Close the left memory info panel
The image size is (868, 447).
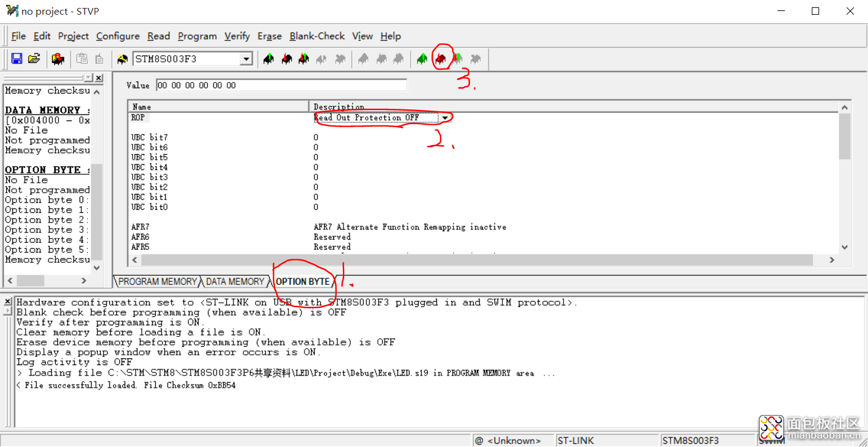[99, 78]
